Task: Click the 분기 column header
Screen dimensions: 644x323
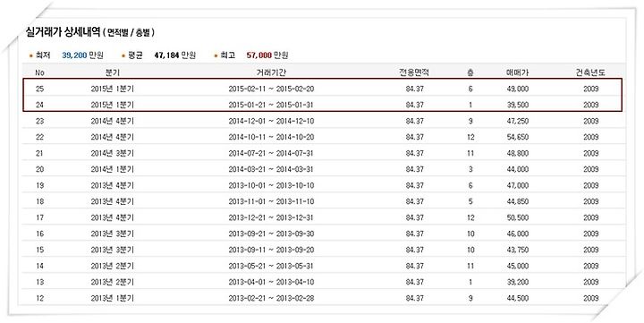Action: click(112, 72)
